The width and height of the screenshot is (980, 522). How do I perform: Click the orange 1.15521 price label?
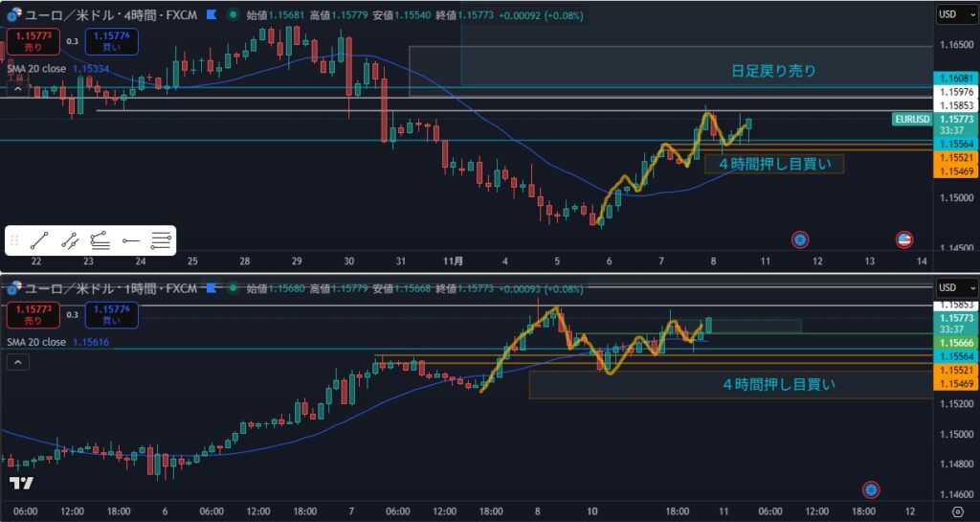pyautogui.click(x=954, y=156)
